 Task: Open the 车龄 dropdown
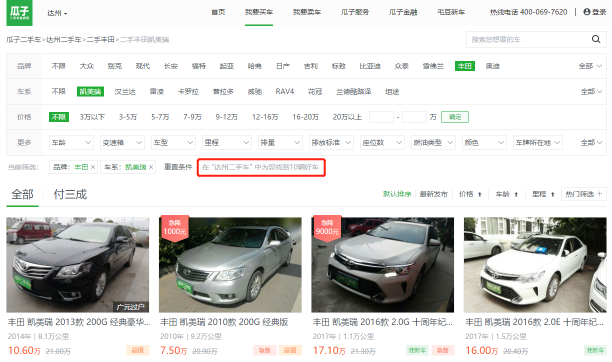click(x=71, y=143)
